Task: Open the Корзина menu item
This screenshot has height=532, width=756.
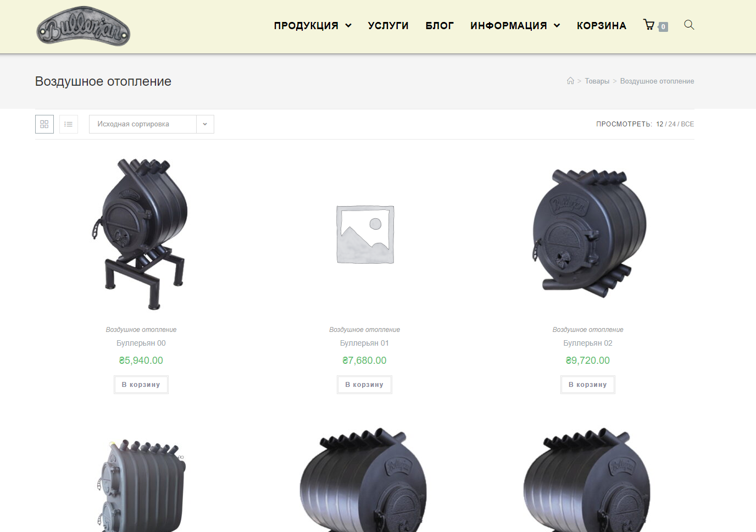Action: (x=602, y=25)
